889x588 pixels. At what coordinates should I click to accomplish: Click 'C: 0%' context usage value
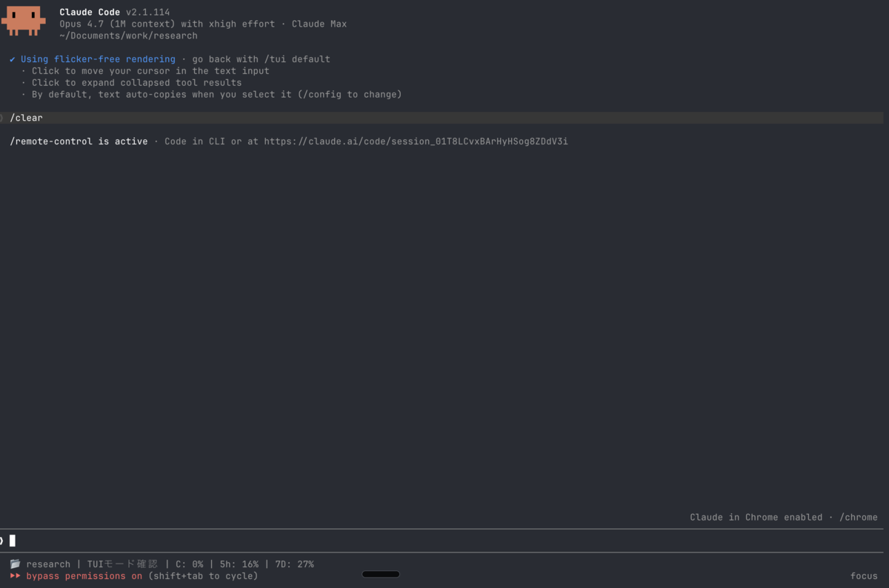click(189, 564)
